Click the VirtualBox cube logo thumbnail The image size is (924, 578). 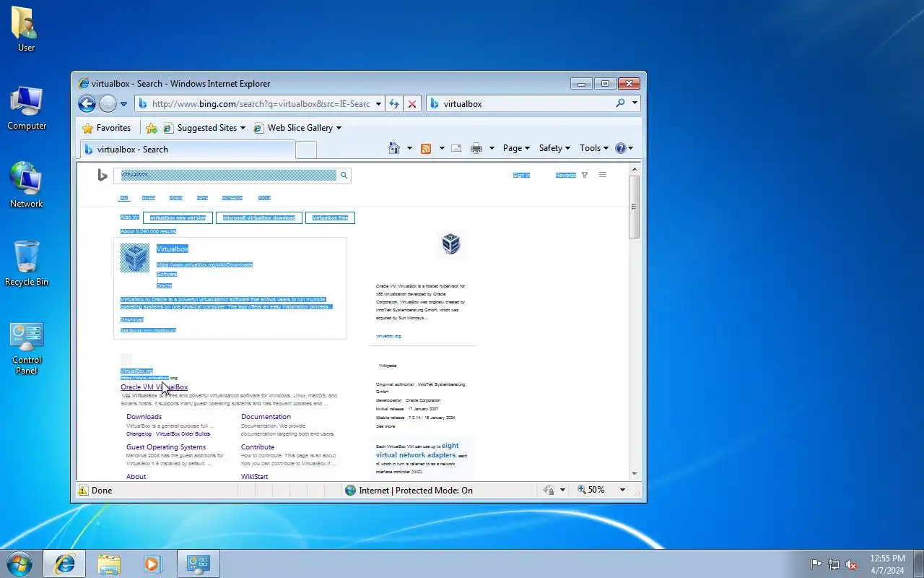click(135, 258)
